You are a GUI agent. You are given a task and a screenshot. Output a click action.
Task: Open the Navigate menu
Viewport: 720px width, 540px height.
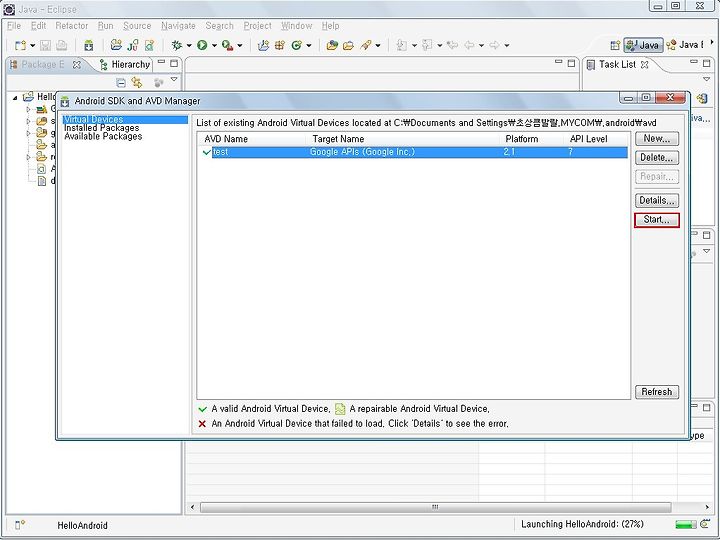pyautogui.click(x=178, y=26)
